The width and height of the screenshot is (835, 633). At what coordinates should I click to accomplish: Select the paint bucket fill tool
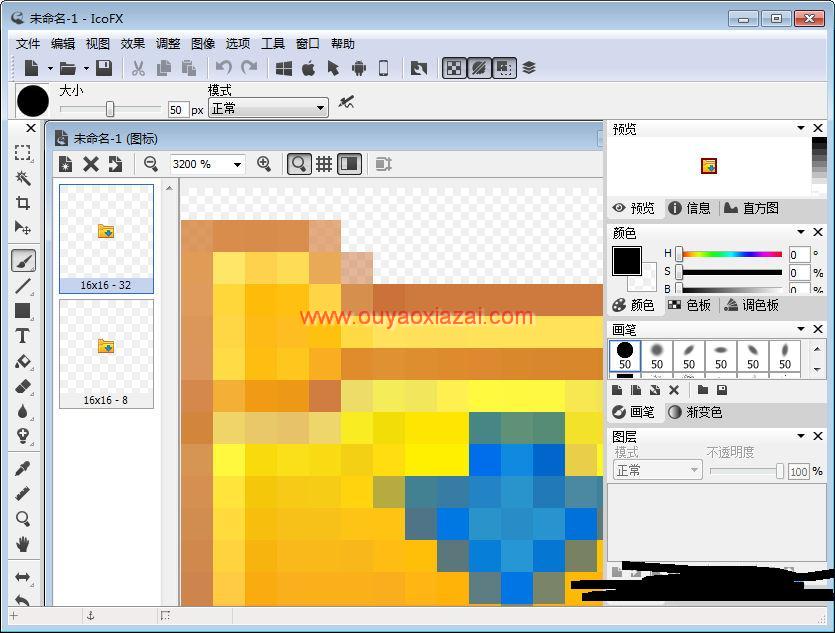coord(22,361)
